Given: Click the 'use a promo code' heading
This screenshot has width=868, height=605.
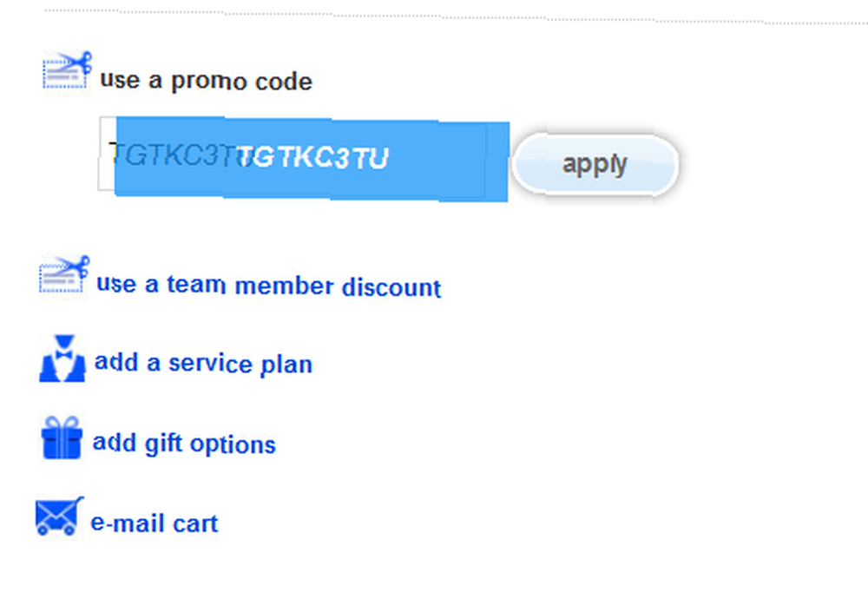Looking at the screenshot, I should (x=206, y=81).
